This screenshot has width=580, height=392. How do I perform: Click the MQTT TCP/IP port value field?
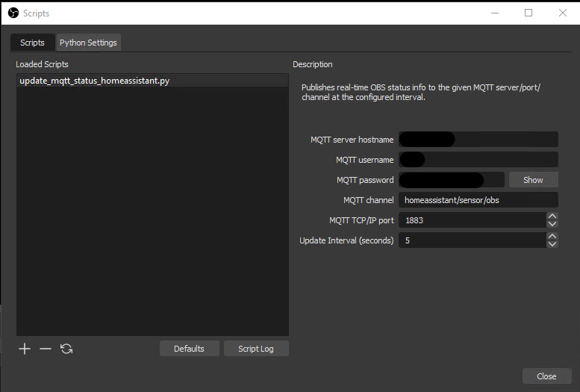click(473, 220)
